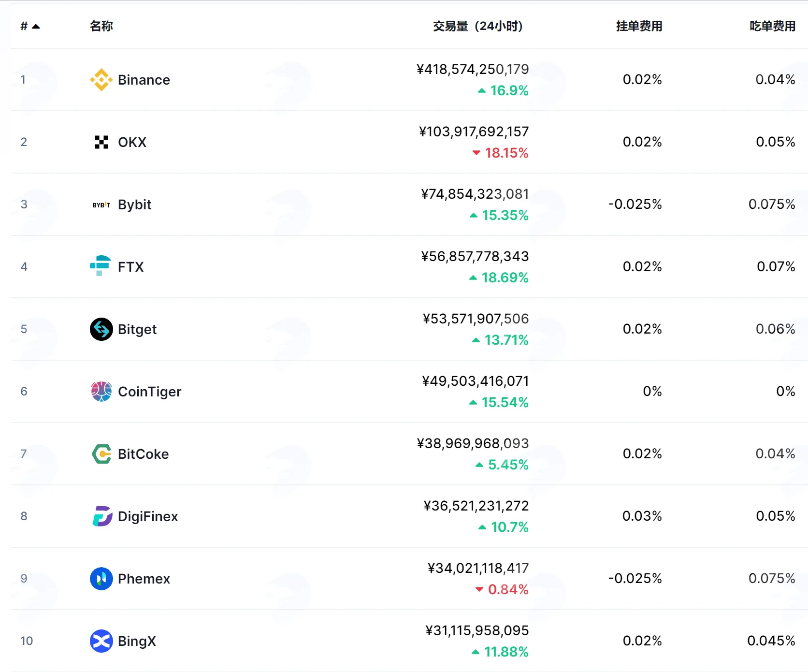Sort by 交易量（24小时）column header
808x672 pixels.
click(477, 26)
